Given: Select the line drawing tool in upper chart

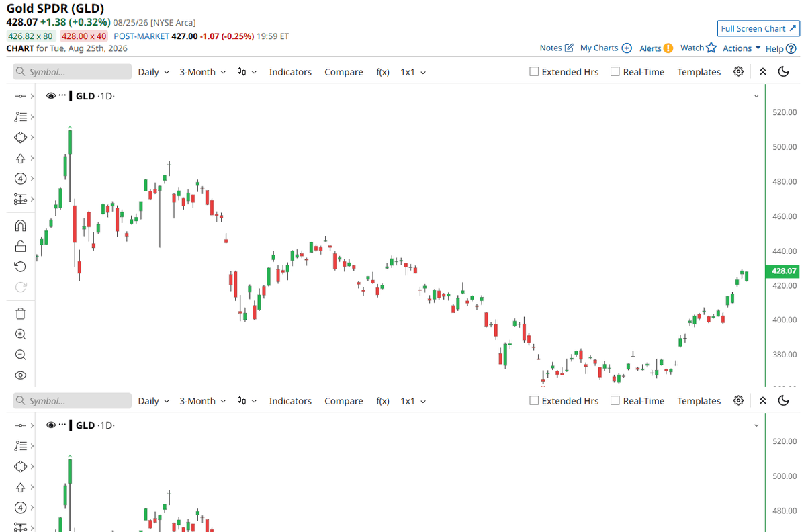Looking at the screenshot, I should 20,96.
